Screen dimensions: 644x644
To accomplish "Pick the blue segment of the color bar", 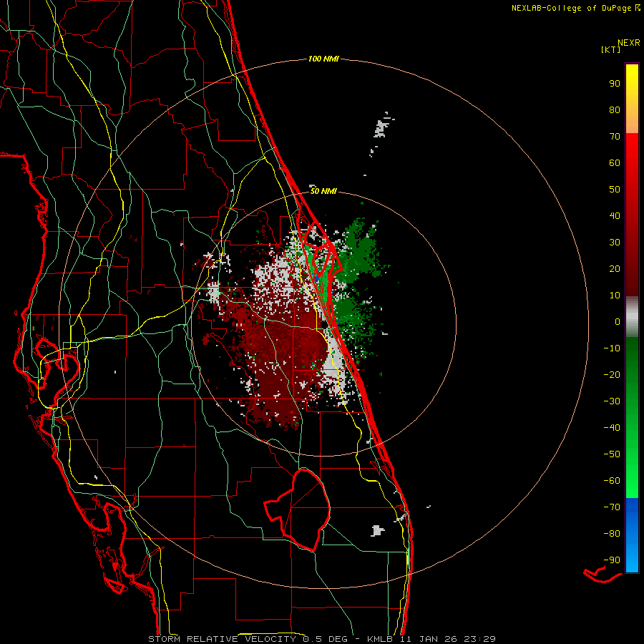I will (x=632, y=535).
